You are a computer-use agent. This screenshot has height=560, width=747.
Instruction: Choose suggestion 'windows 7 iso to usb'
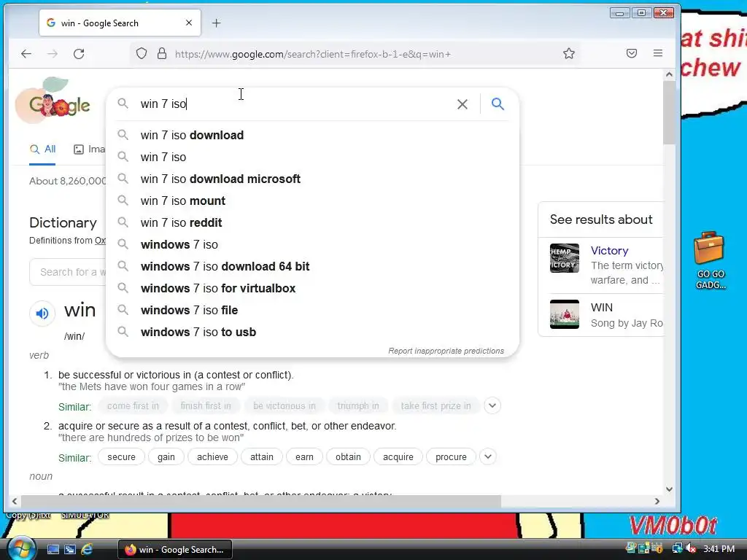[x=312, y=332]
